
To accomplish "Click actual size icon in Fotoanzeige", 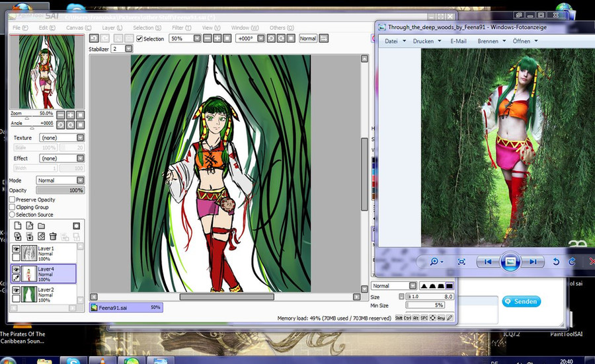I will [x=461, y=262].
